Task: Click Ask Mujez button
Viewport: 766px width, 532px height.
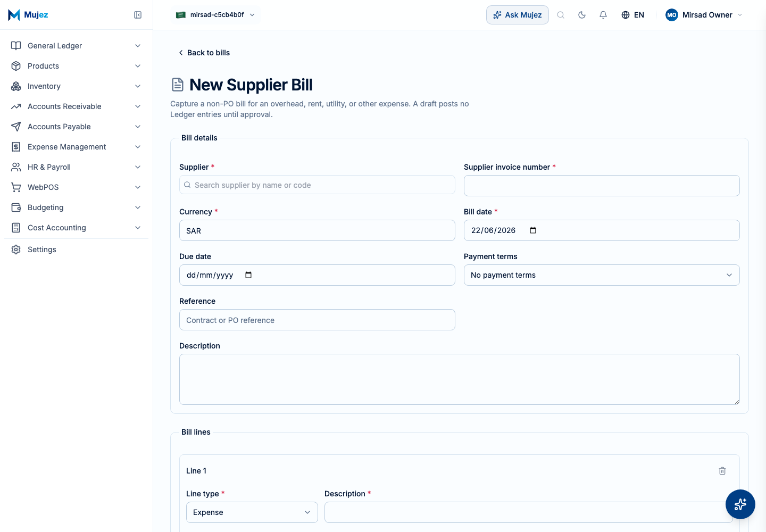Action: click(x=518, y=15)
